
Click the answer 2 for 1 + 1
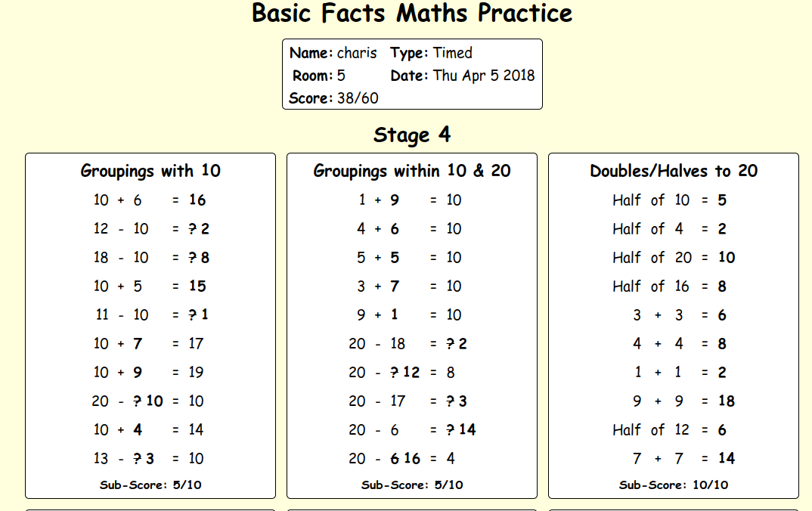click(x=723, y=372)
